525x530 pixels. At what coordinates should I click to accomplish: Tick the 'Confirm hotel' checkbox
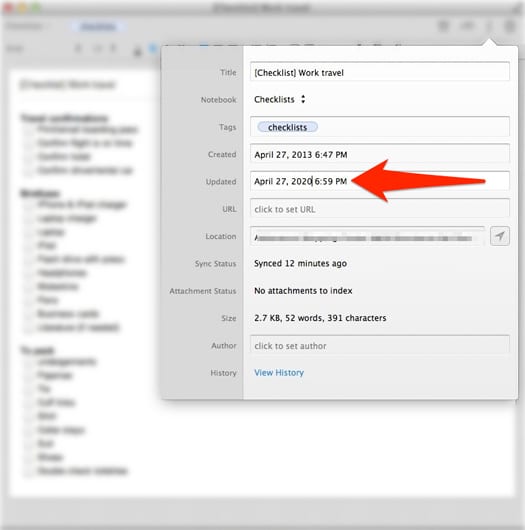click(29, 157)
